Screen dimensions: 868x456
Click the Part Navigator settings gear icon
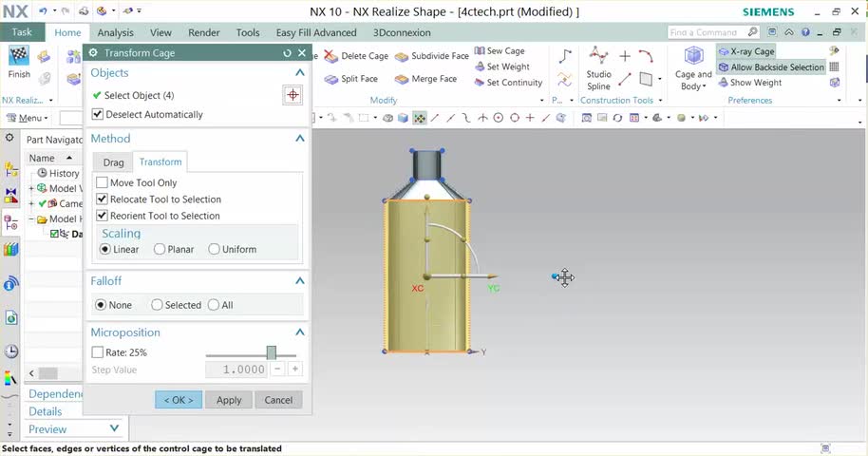tap(9, 138)
